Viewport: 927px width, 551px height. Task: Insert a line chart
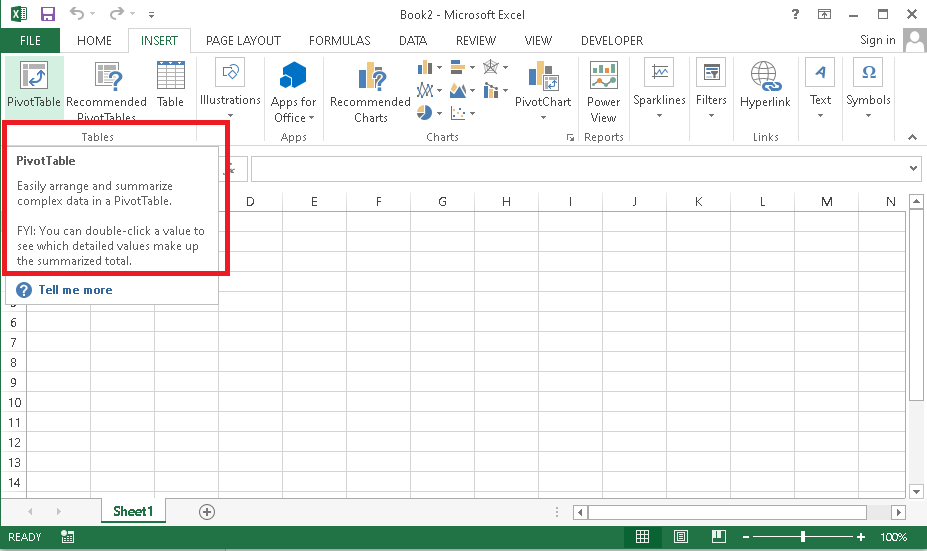coord(430,90)
